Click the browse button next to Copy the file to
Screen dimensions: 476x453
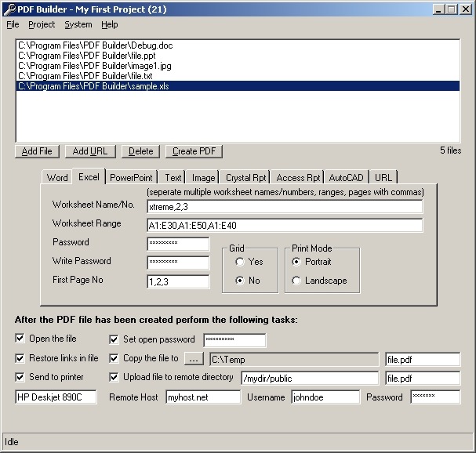click(194, 359)
